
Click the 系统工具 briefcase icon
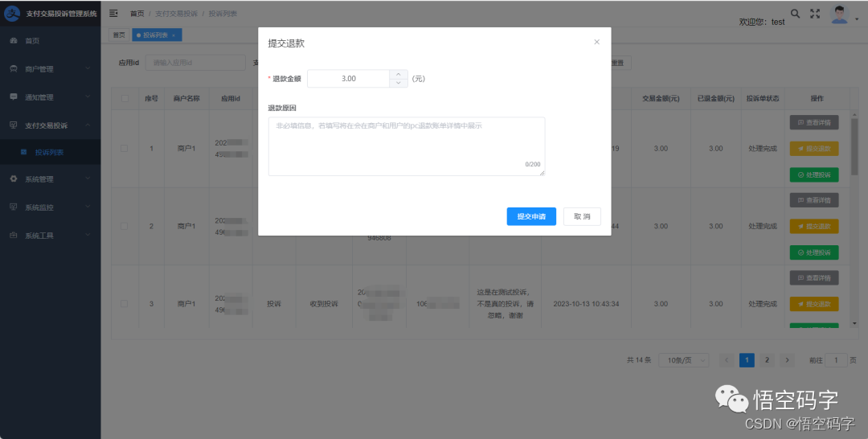point(14,236)
